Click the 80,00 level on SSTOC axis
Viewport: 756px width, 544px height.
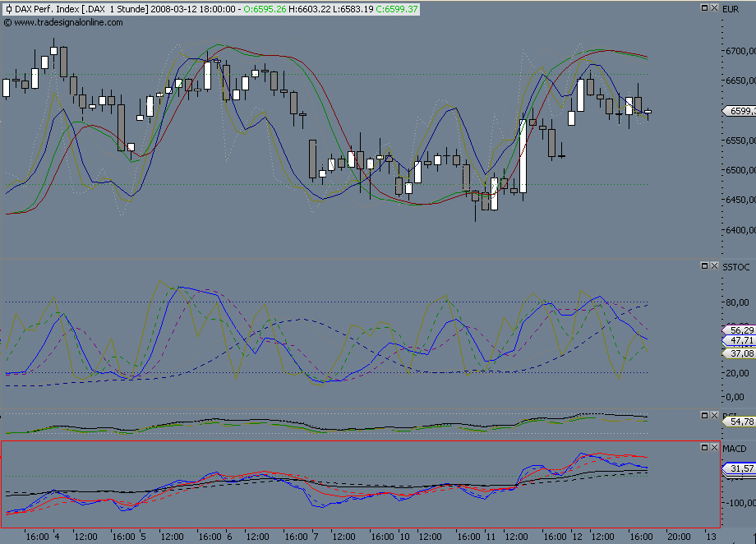[x=738, y=303]
